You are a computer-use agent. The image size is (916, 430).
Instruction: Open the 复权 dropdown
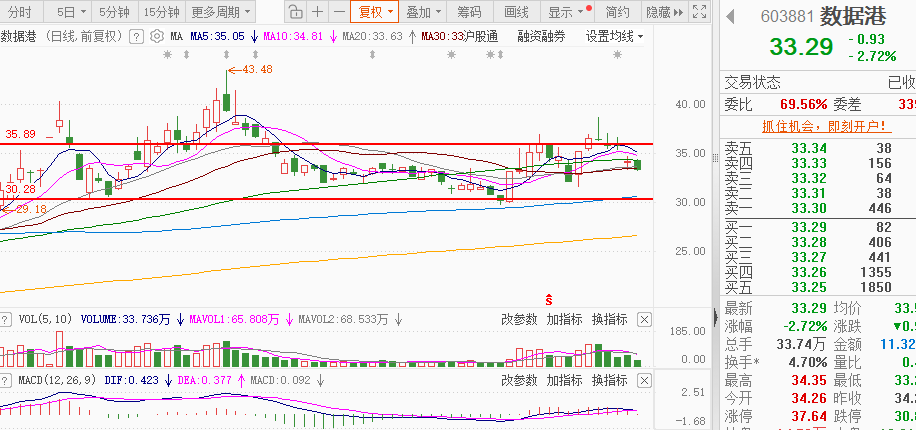(x=374, y=12)
